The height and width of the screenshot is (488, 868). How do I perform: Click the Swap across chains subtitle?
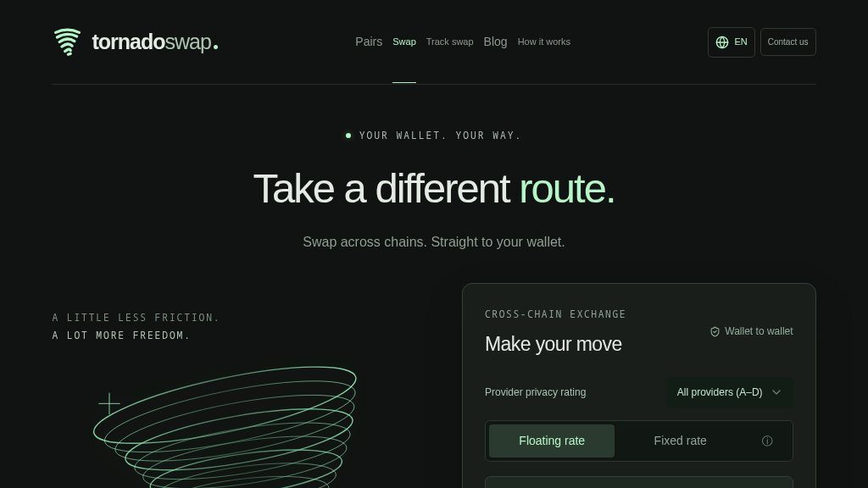click(x=434, y=241)
